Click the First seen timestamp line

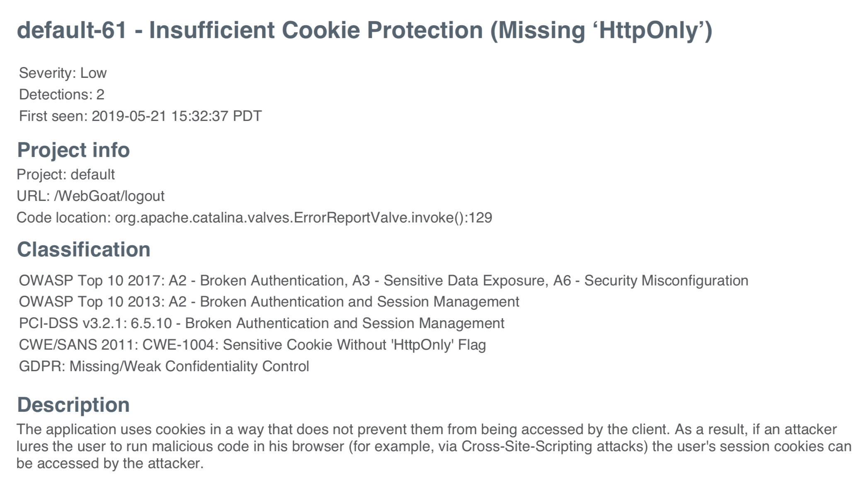(140, 116)
